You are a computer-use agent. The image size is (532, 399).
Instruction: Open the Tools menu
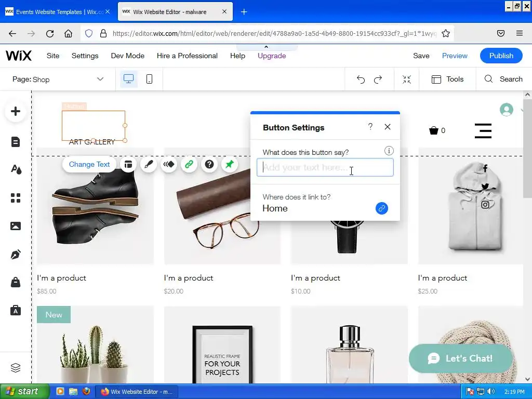pos(447,79)
